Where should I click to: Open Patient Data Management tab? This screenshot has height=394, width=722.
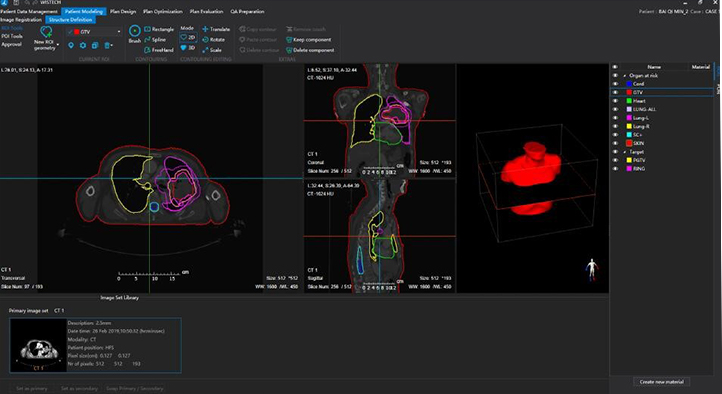pos(29,12)
